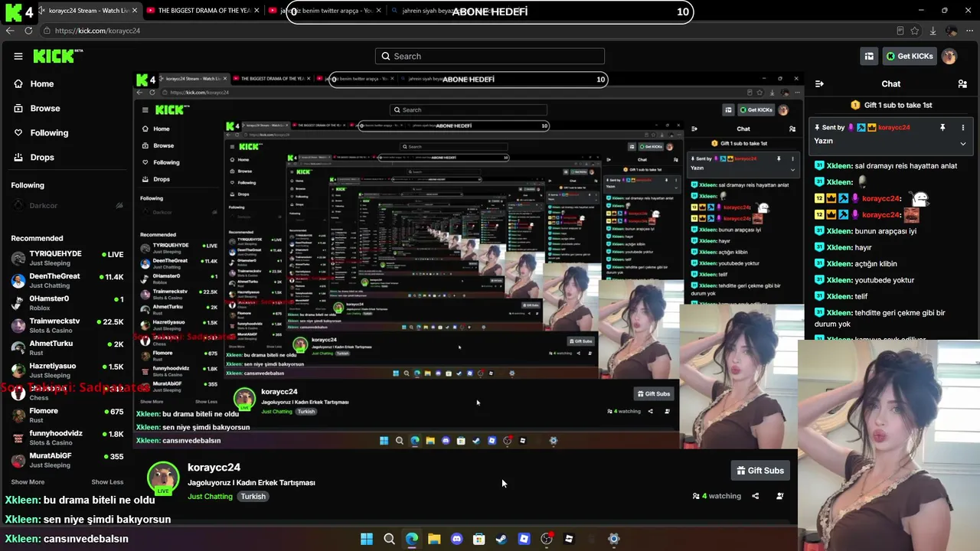Open the koraycc24 channel avatar with LIVE badge

point(163,478)
